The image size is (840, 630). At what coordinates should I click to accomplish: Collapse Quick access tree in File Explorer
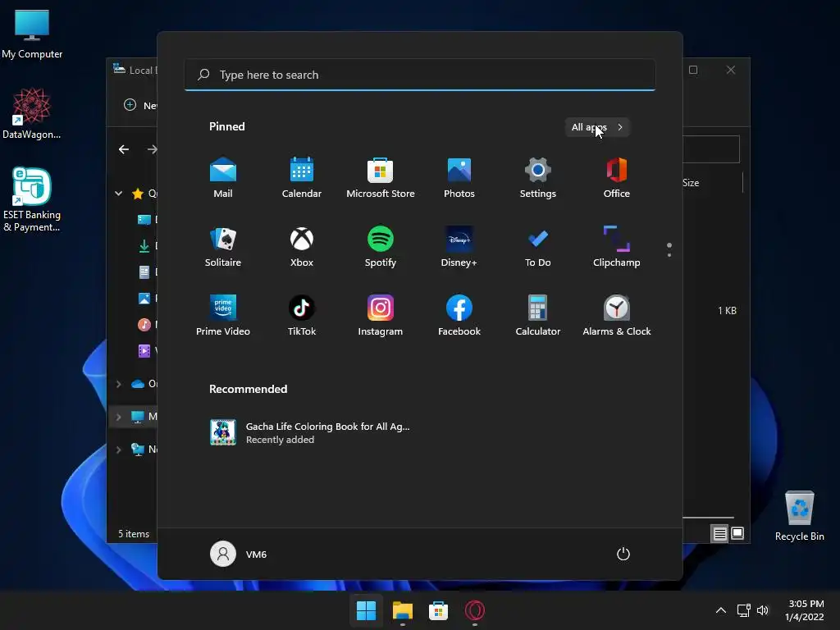[118, 194]
